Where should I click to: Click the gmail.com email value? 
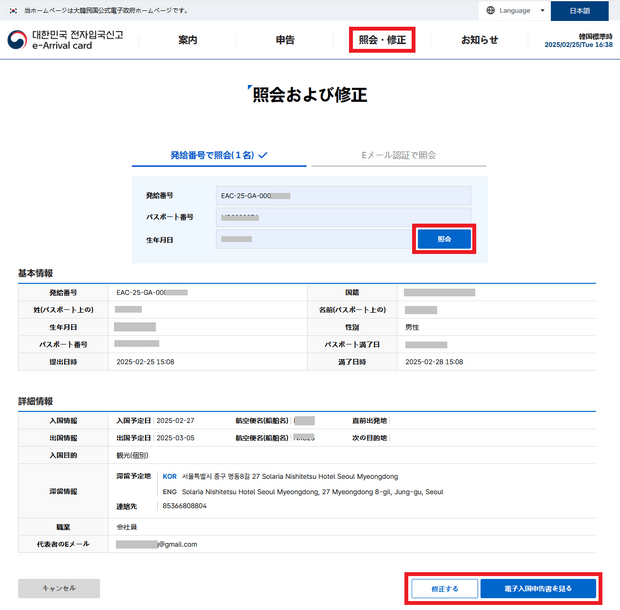coord(157,544)
